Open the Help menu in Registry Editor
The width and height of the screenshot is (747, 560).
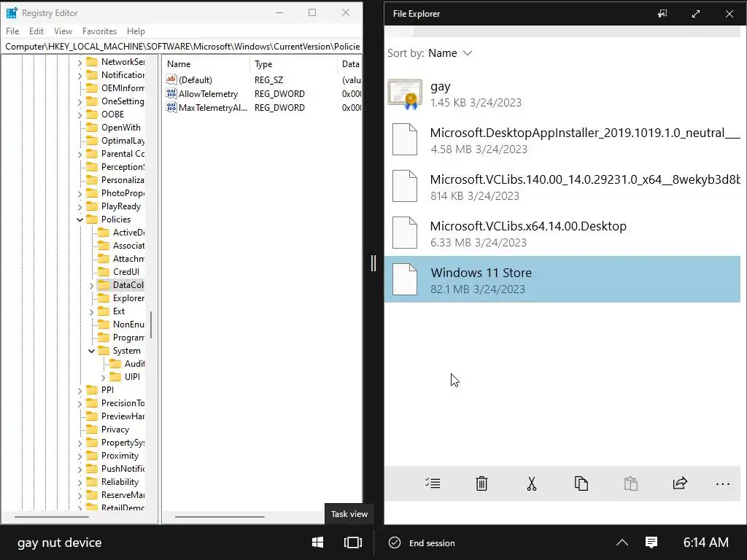point(136,31)
